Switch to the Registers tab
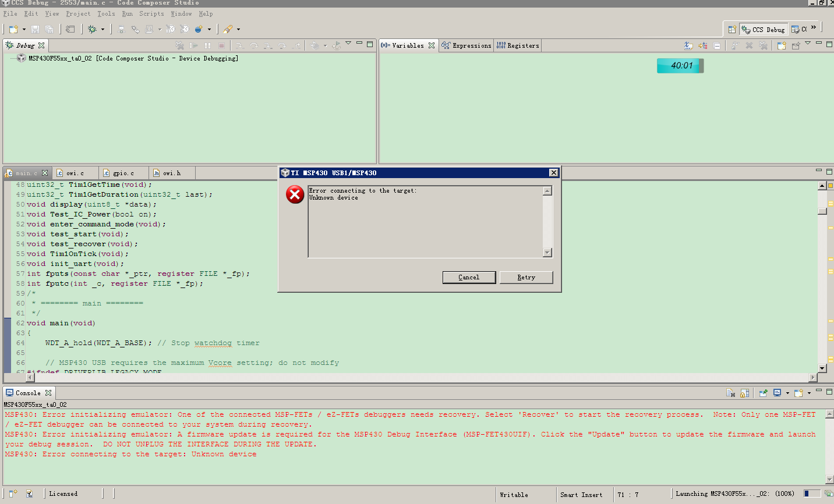The width and height of the screenshot is (834, 504). pyautogui.click(x=518, y=45)
